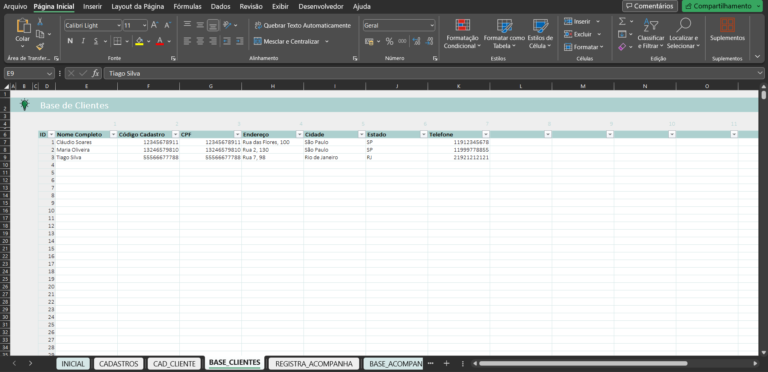Screen dimensions: 768x372
Task: Click the AutoSum sigma icon
Action: pyautogui.click(x=622, y=22)
